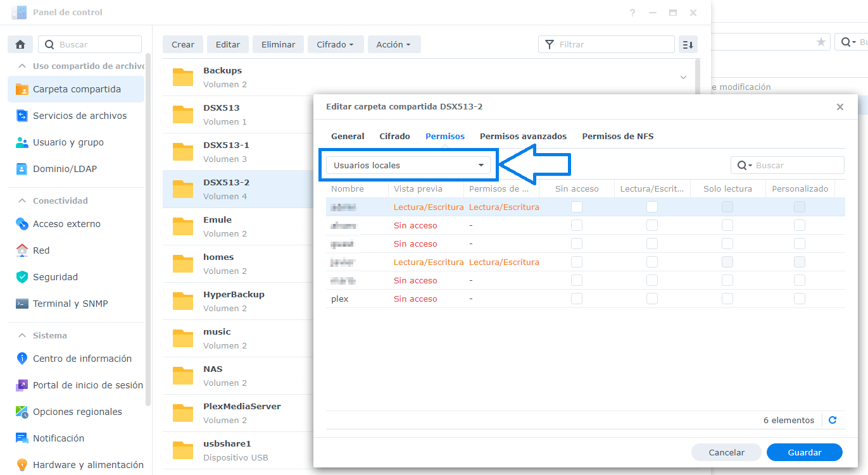Select the NAS folder row

(x=238, y=376)
